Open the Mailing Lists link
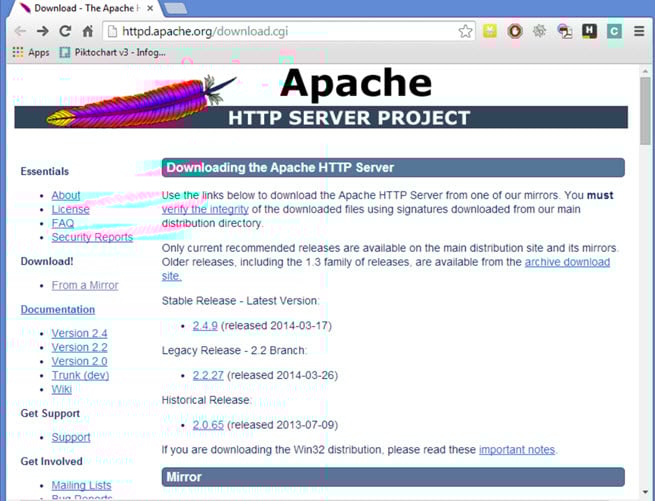 click(x=81, y=486)
